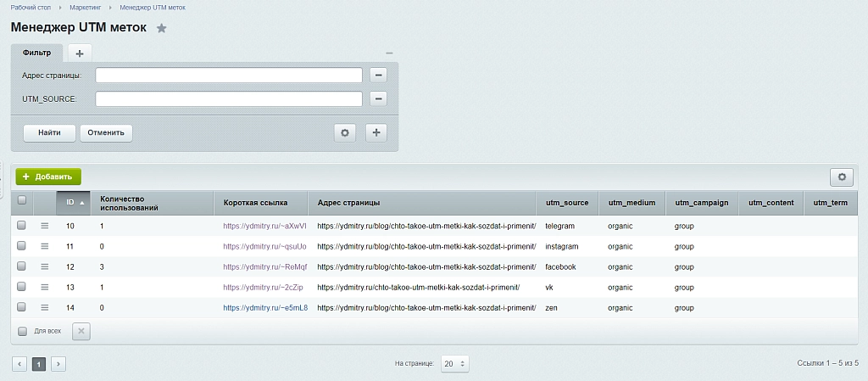Viewport: 868px width, 381px height.
Task: Click the zen utm_source cell
Action: point(551,307)
